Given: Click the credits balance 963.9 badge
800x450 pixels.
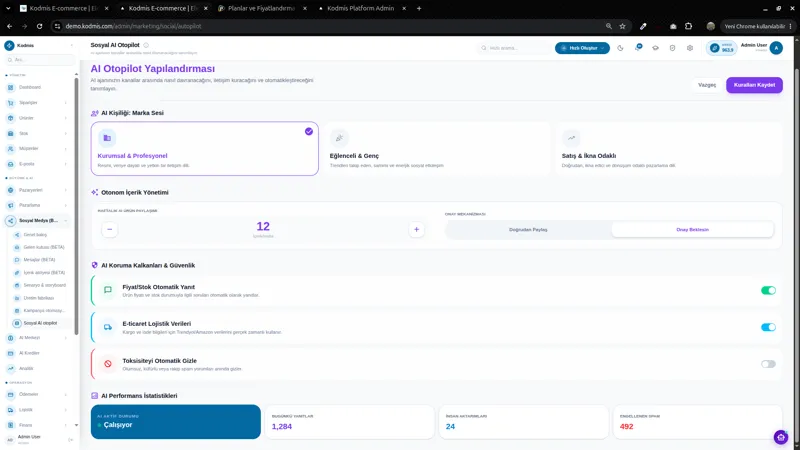Looking at the screenshot, I should point(722,48).
